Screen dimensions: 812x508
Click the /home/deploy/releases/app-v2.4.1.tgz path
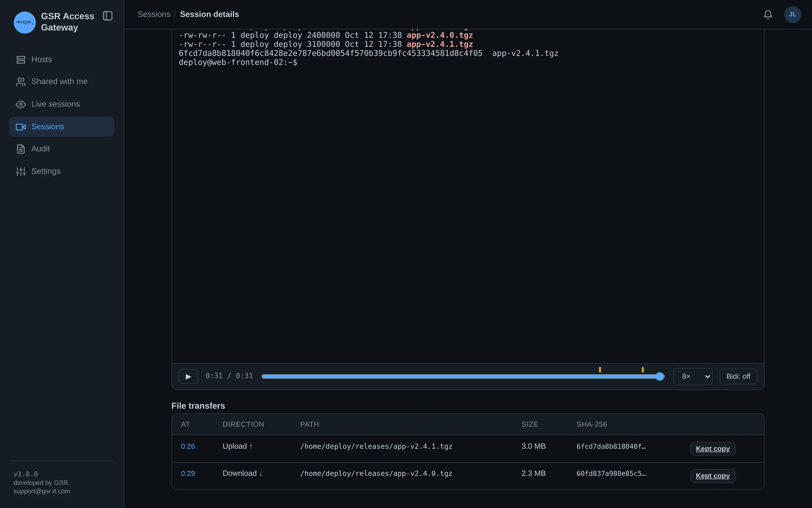[x=376, y=446]
